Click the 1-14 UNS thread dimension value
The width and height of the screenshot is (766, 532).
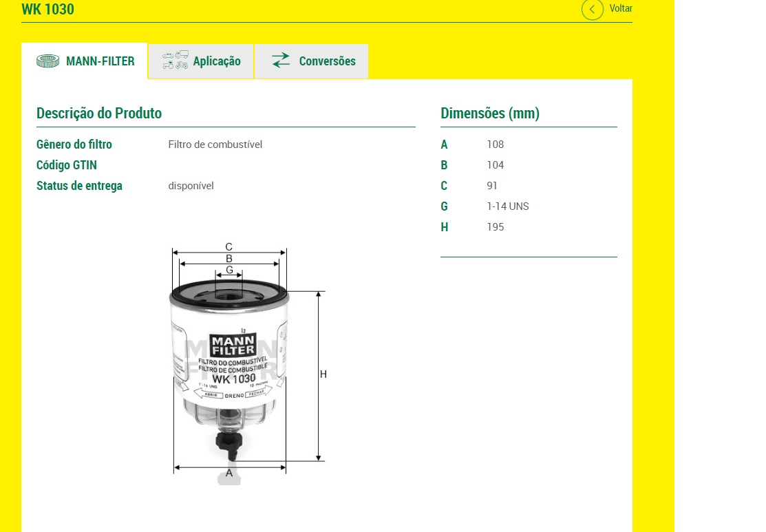coord(507,206)
